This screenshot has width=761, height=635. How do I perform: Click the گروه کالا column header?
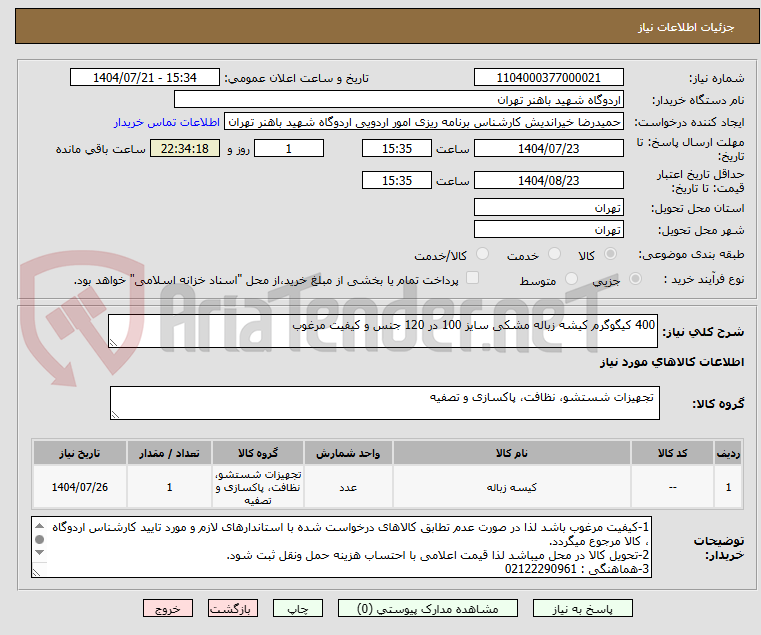pos(258,453)
